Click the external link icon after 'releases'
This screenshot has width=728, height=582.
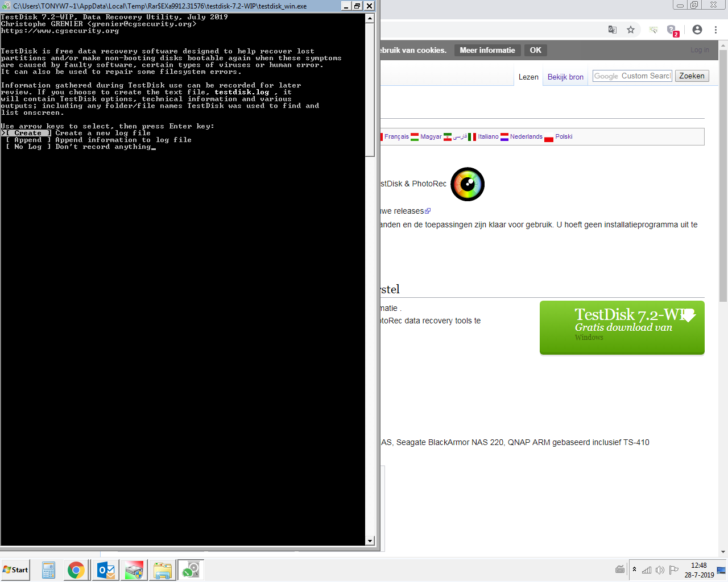[x=428, y=211]
